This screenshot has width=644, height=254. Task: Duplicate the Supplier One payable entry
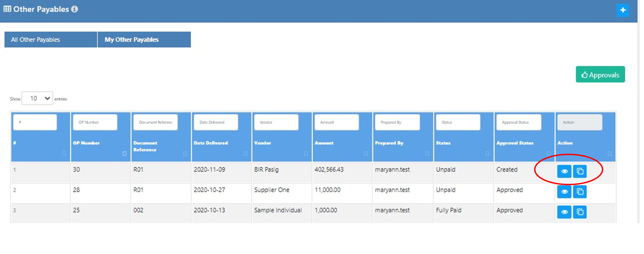[580, 192]
